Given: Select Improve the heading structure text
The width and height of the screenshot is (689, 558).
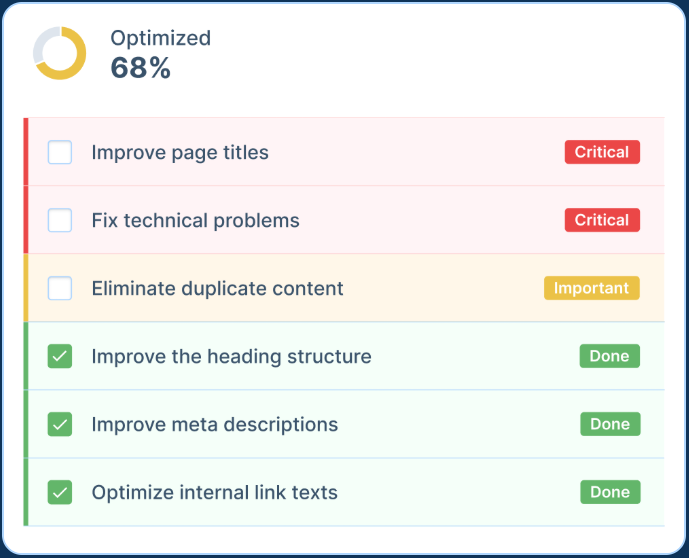Looking at the screenshot, I should 231,356.
